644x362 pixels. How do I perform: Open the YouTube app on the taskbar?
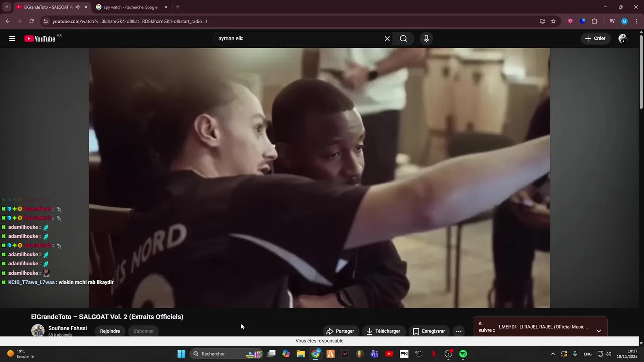[x=389, y=354]
